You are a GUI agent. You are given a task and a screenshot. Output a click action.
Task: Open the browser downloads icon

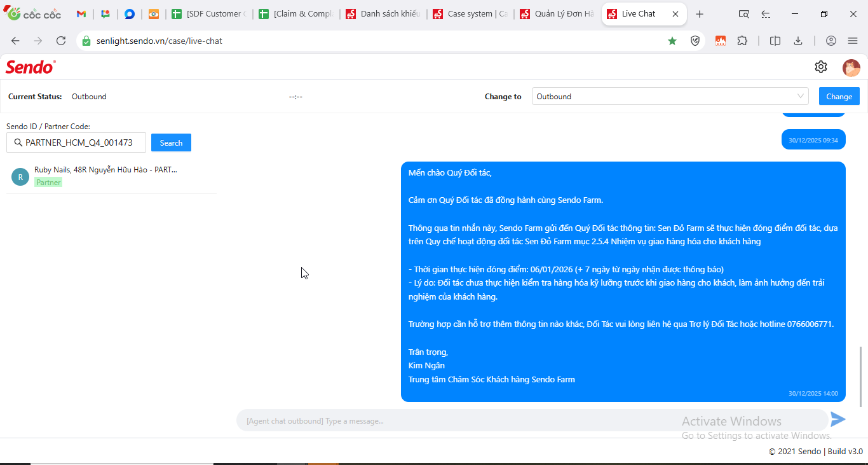click(798, 41)
